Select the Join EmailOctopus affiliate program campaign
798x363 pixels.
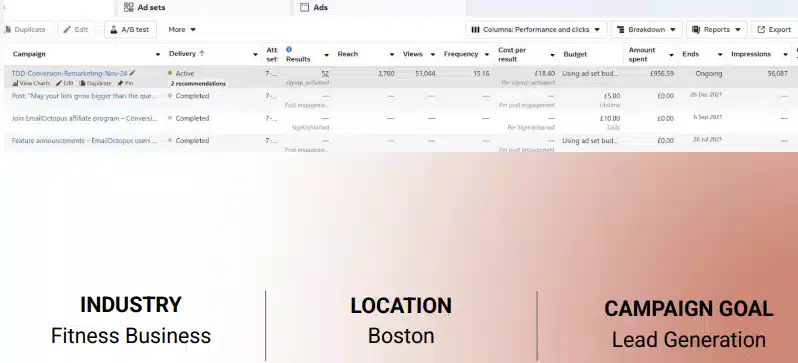[84, 118]
